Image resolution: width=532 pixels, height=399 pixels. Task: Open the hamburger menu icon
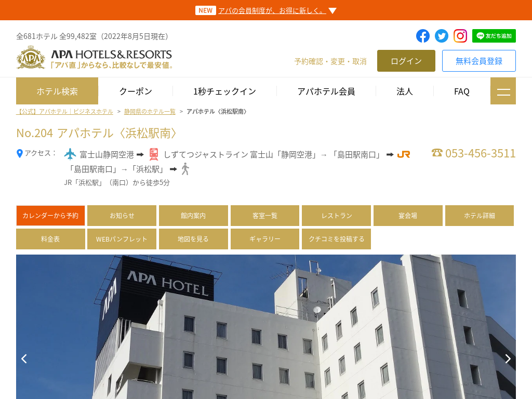503,91
